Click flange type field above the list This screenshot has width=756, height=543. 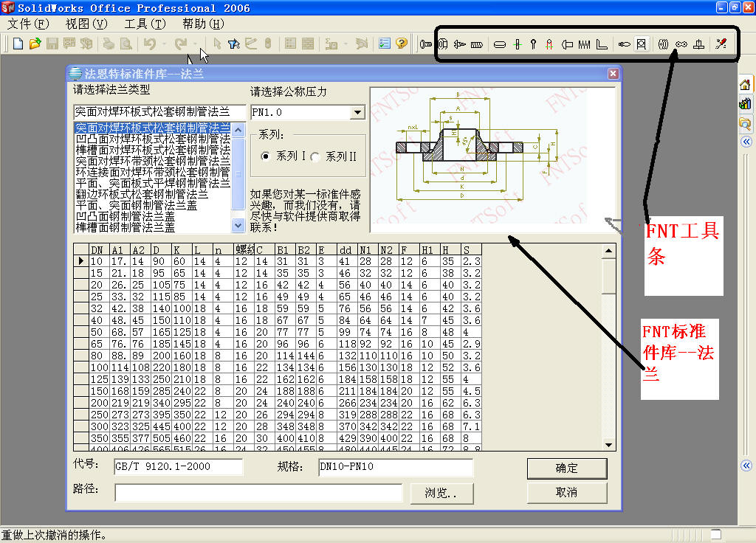[x=159, y=112]
